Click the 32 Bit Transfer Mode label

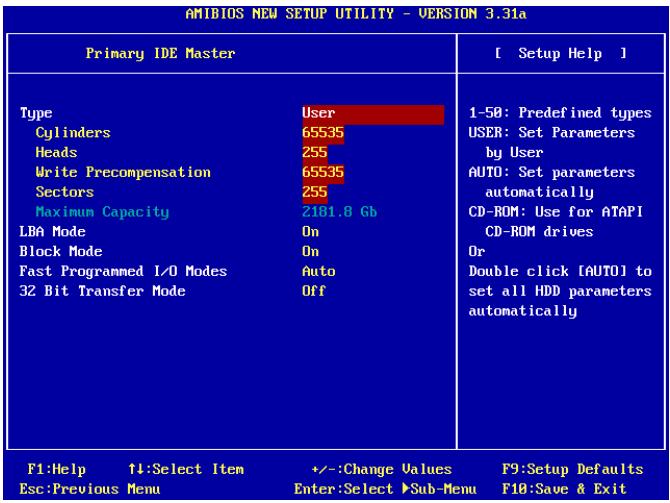click(103, 291)
